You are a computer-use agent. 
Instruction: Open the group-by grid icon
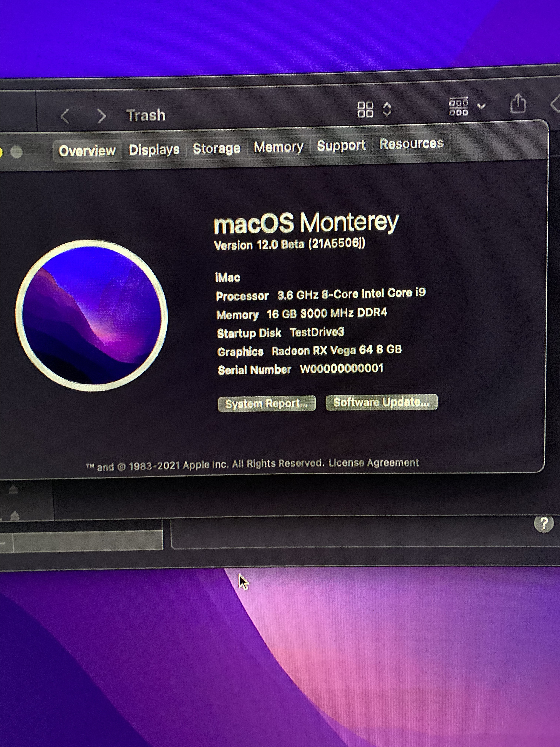coord(458,107)
